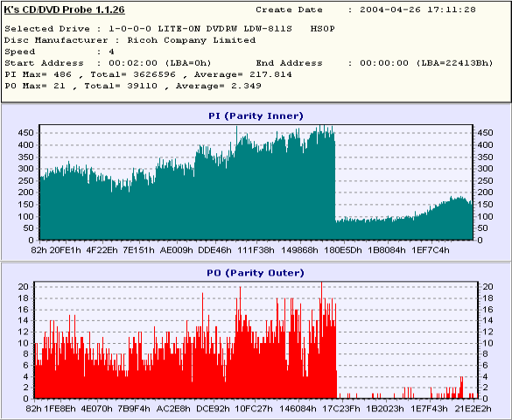
Task: Click the Selected Drive LITE-ON DVDRW LDW-811S line
Action: point(170,29)
